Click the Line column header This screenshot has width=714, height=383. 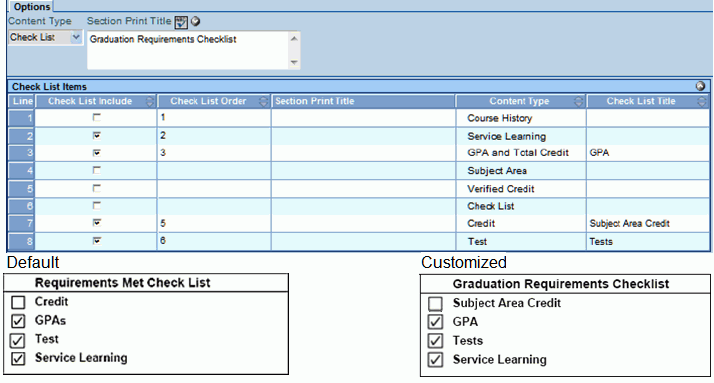pyautogui.click(x=22, y=101)
